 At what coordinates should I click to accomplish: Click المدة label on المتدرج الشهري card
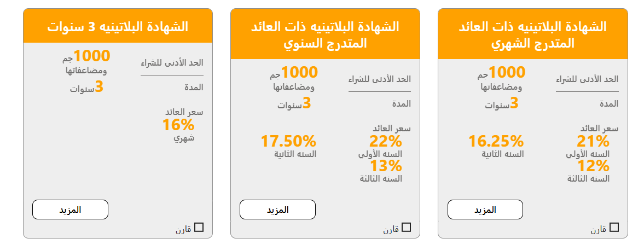pyautogui.click(x=609, y=103)
